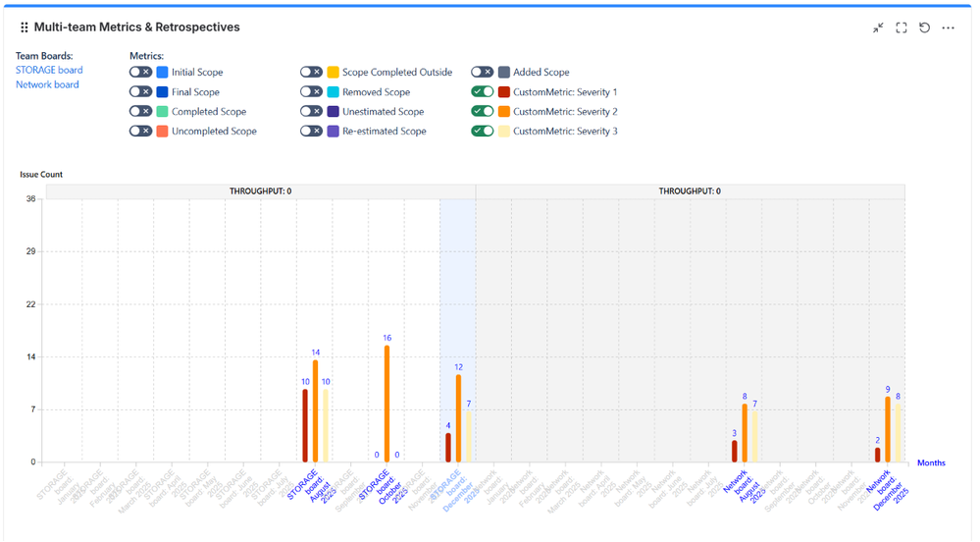Refresh the Multi-team Metrics gadget
Image resolution: width=980 pixels, height=542 pixels.
click(924, 27)
